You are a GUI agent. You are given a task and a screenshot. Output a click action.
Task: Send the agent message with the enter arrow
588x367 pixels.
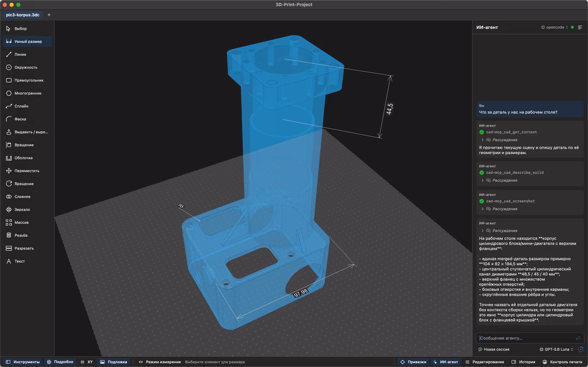pos(578,338)
